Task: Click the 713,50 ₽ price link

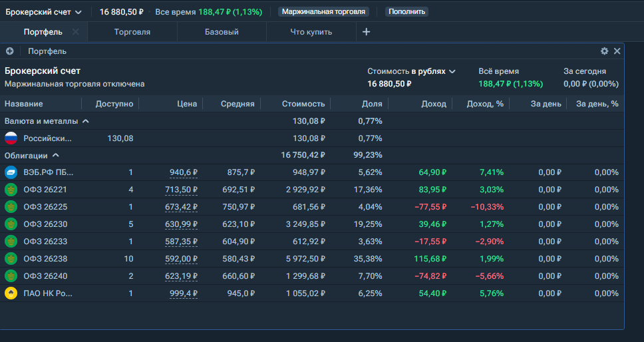Action: point(181,190)
